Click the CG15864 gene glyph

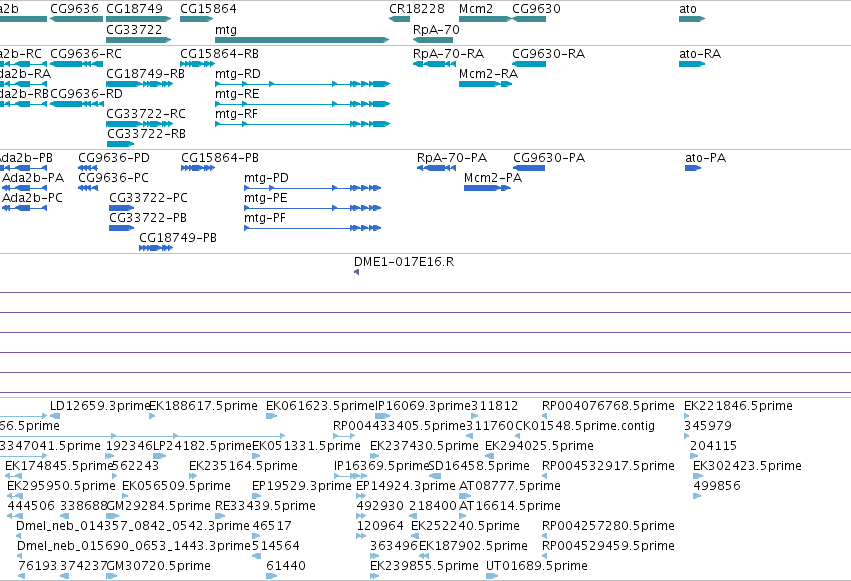point(196,19)
